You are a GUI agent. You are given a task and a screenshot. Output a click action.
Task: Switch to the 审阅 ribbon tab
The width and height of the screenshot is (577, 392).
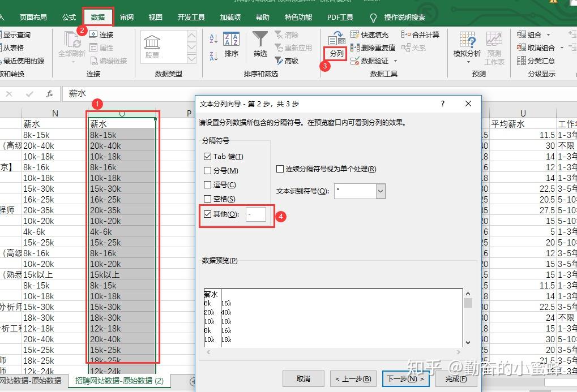(x=127, y=18)
